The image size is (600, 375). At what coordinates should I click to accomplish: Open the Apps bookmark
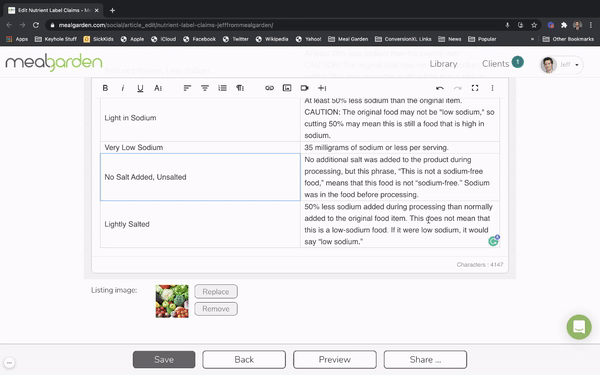point(17,39)
